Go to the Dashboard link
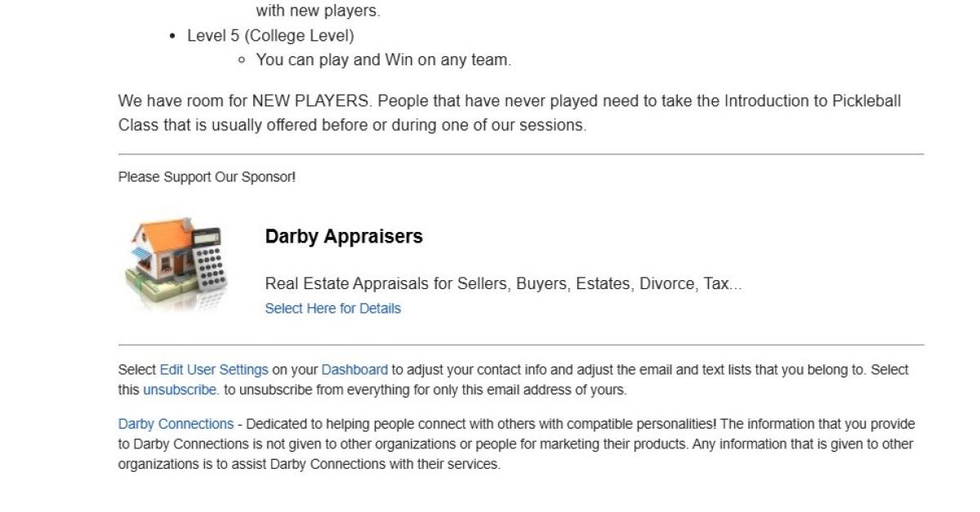Viewport: 980px width, 512px height. pos(354,370)
